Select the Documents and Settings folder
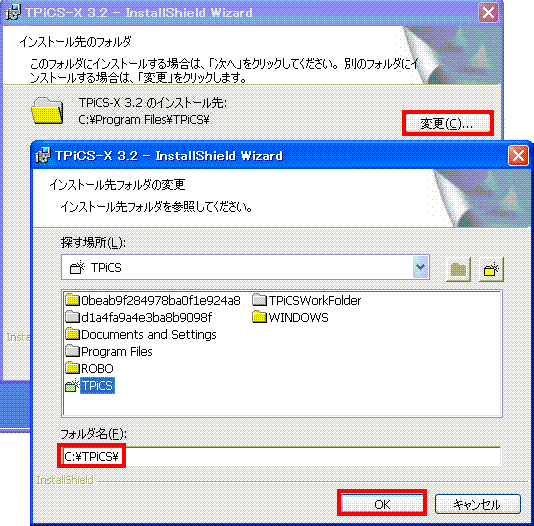This screenshot has width=534, height=526. click(141, 335)
